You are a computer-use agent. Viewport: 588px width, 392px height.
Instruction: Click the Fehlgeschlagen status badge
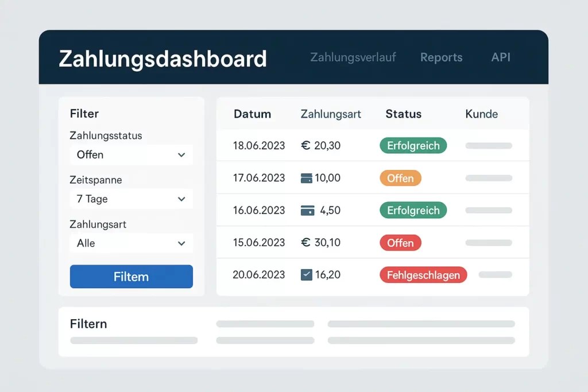[423, 275]
